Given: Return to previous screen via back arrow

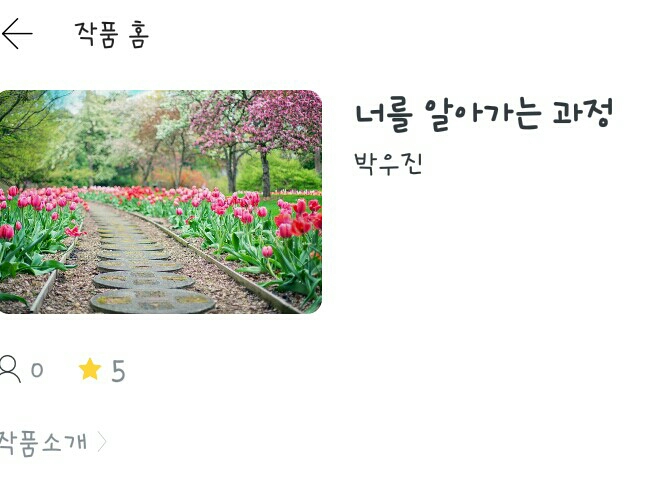Looking at the screenshot, I should pos(17,33).
